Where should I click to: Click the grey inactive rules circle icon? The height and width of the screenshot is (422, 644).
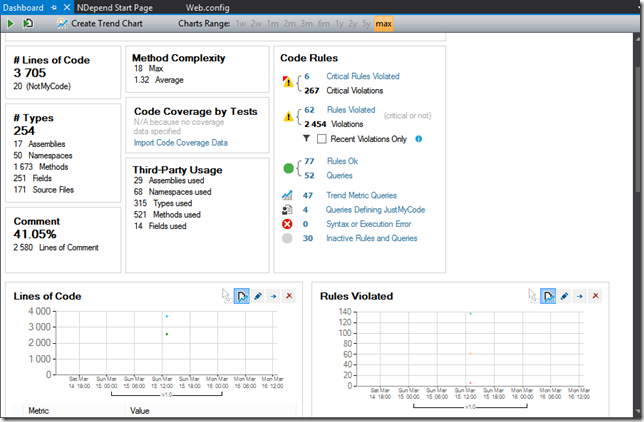pyautogui.click(x=287, y=238)
